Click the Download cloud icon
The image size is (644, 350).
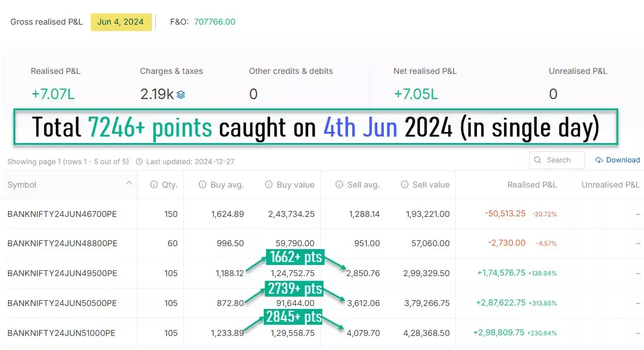(x=599, y=160)
